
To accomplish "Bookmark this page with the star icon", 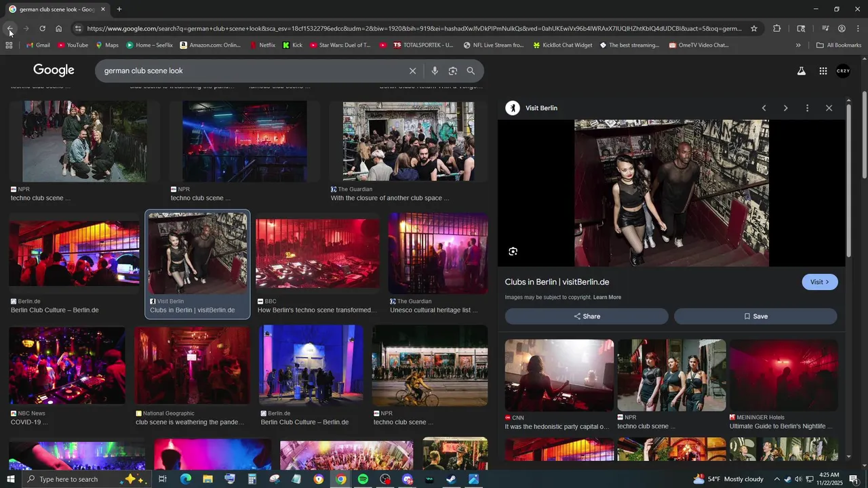I will click(753, 28).
